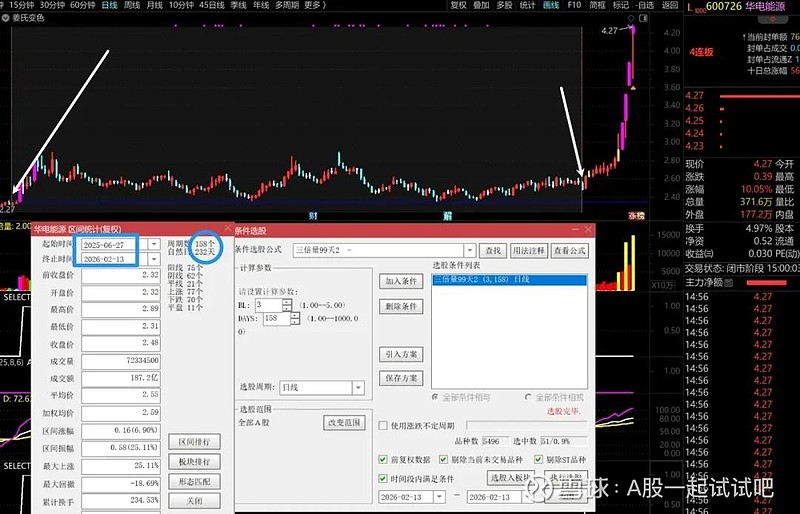Enable 使用涨跌不定周期 checkbox

pyautogui.click(x=383, y=425)
